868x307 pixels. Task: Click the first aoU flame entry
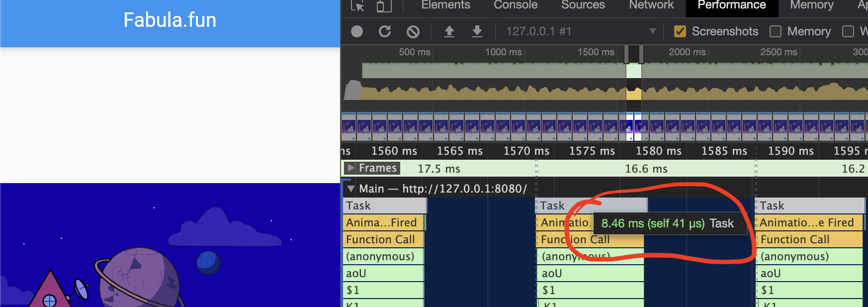pos(383,273)
